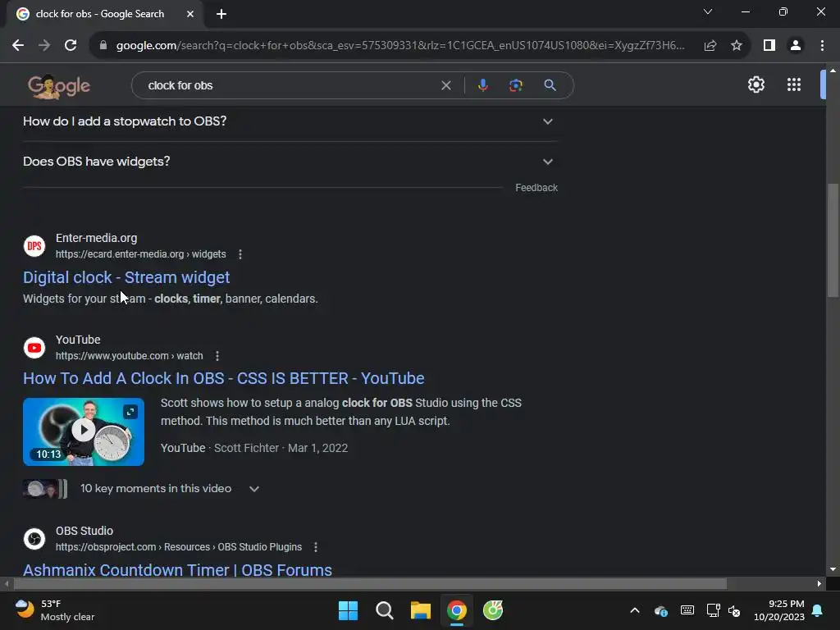
Task: Open File Explorer from the taskbar
Action: tap(421, 610)
